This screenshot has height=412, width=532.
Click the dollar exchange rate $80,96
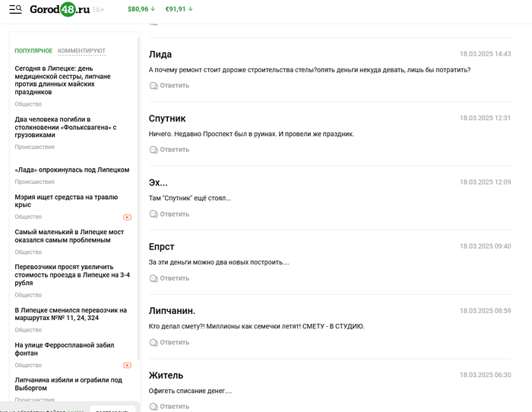click(141, 9)
